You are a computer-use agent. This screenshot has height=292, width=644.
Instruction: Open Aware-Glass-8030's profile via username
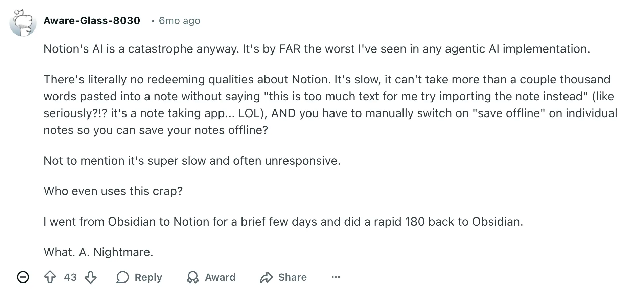click(x=92, y=20)
